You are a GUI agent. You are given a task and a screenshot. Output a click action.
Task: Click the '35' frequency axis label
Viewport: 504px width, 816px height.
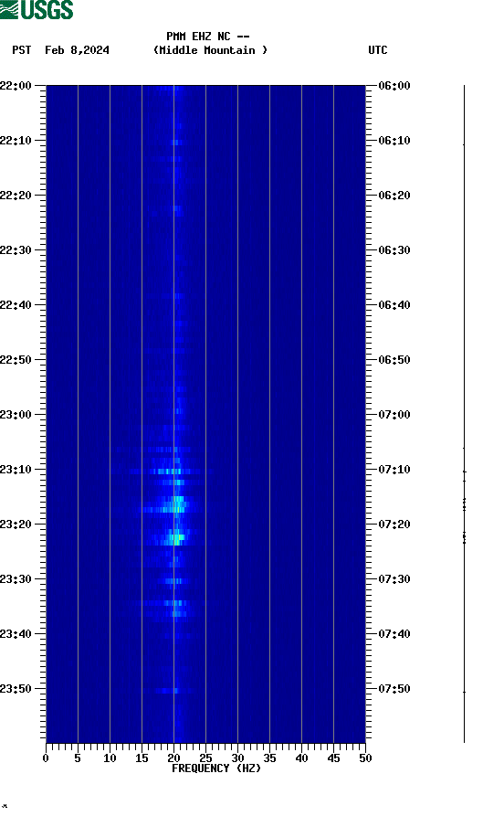point(269,758)
